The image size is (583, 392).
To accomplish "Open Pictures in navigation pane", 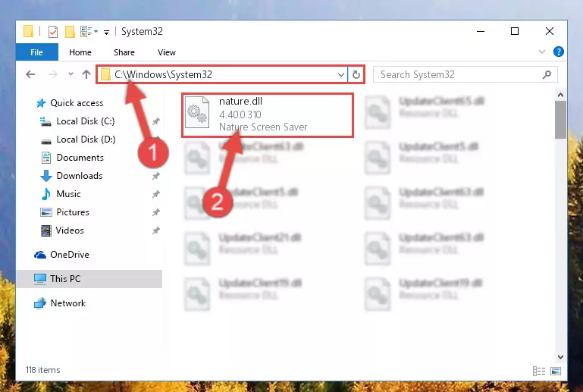I will [x=73, y=212].
